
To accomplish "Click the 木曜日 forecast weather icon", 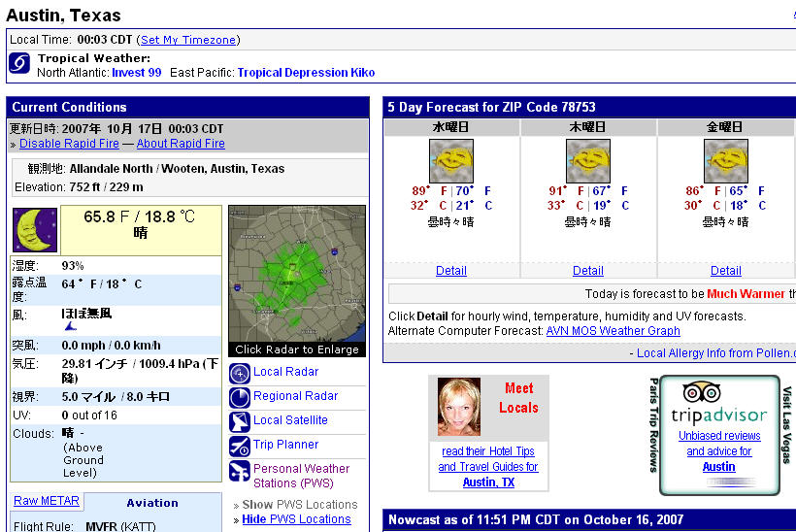I will click(588, 161).
